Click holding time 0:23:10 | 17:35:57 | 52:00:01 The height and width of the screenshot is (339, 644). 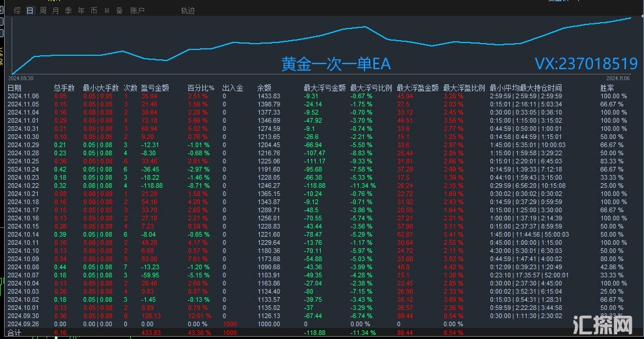pyautogui.click(x=529, y=275)
